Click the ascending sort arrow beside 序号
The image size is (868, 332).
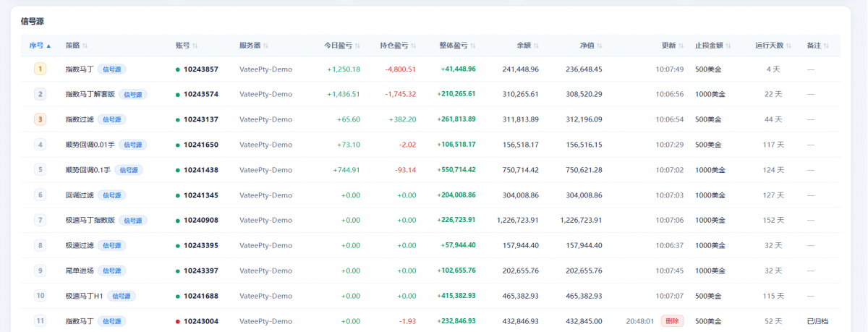(49, 46)
